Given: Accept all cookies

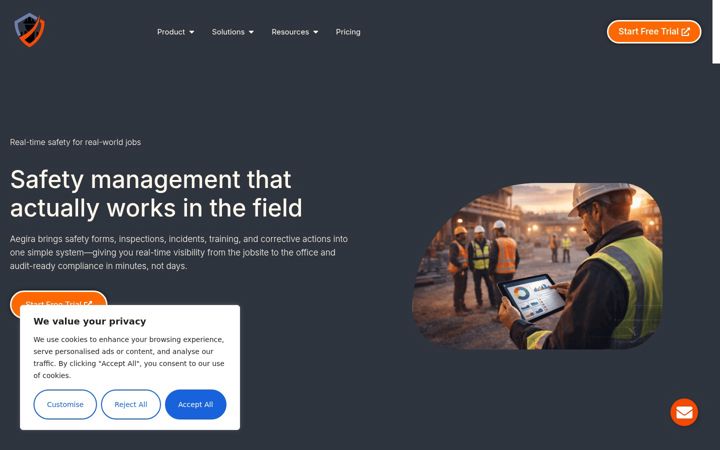Looking at the screenshot, I should [196, 404].
